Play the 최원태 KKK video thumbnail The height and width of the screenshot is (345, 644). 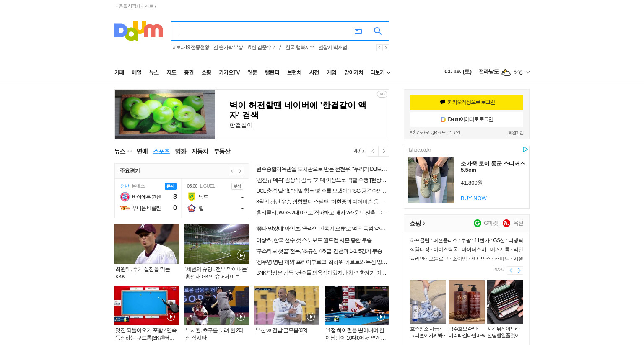click(147, 244)
